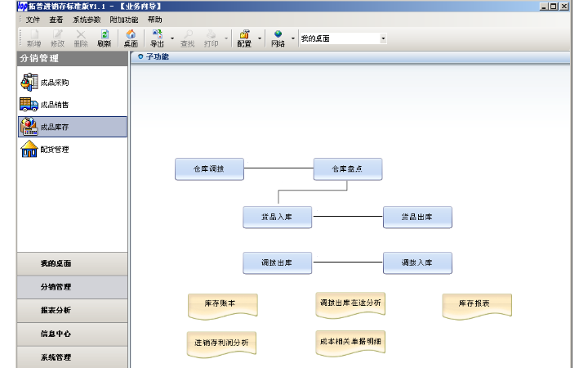Expand the 网络 dropdown arrow
The image size is (588, 368).
(x=292, y=38)
